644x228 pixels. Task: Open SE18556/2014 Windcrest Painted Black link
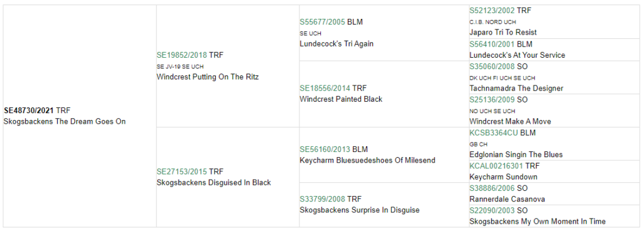click(x=325, y=88)
